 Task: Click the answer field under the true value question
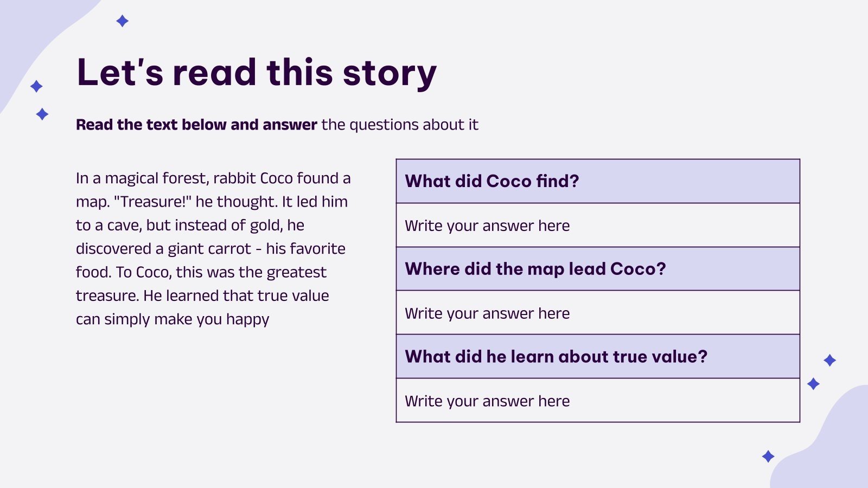point(598,401)
